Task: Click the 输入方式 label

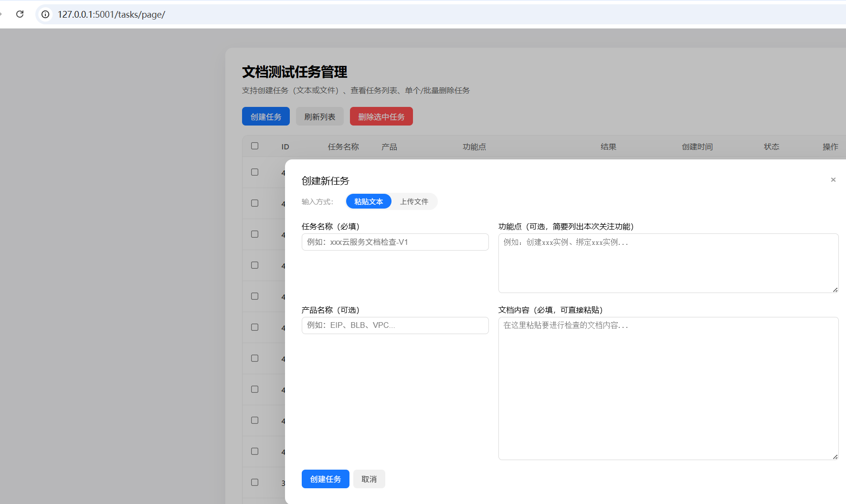Action: 317,202
